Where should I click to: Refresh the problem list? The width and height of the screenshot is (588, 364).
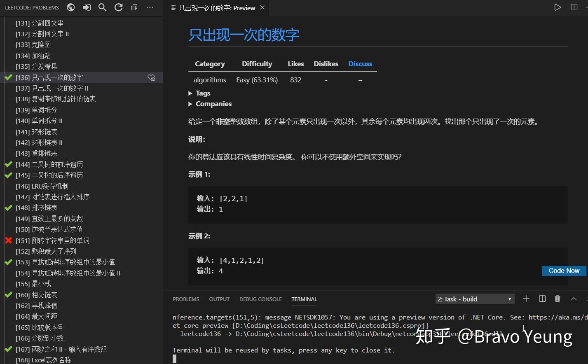click(118, 7)
